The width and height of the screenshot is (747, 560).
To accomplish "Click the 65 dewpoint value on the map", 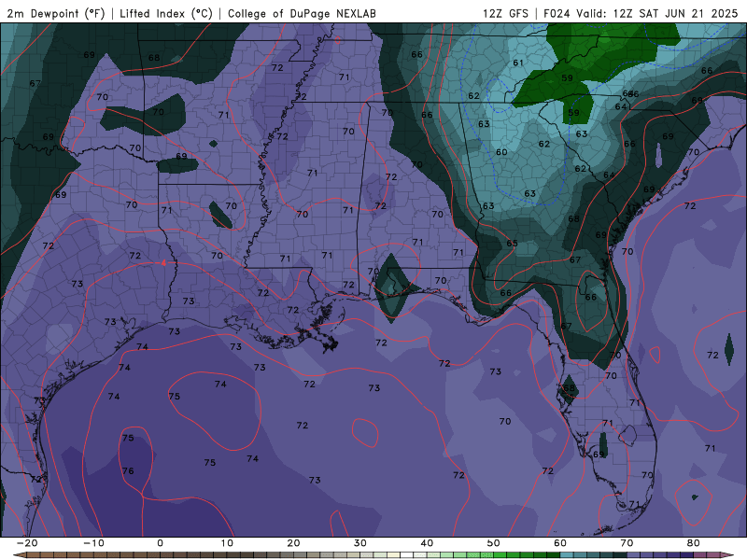I will 512,243.
